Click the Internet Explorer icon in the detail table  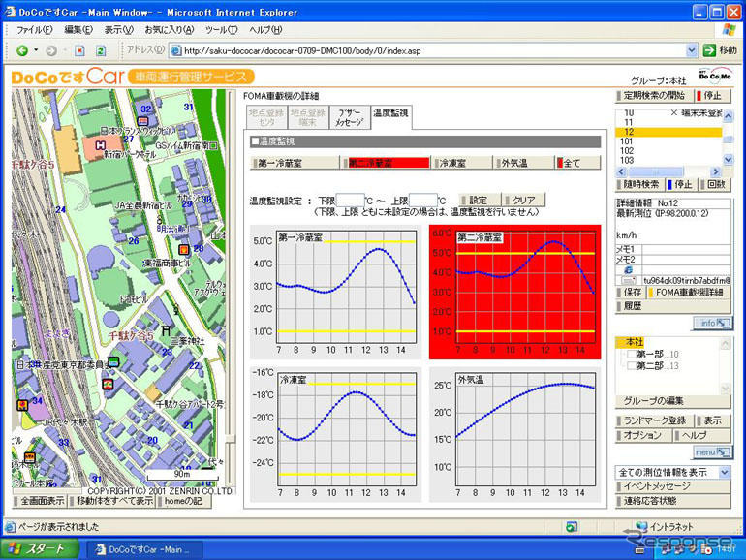pos(628,270)
